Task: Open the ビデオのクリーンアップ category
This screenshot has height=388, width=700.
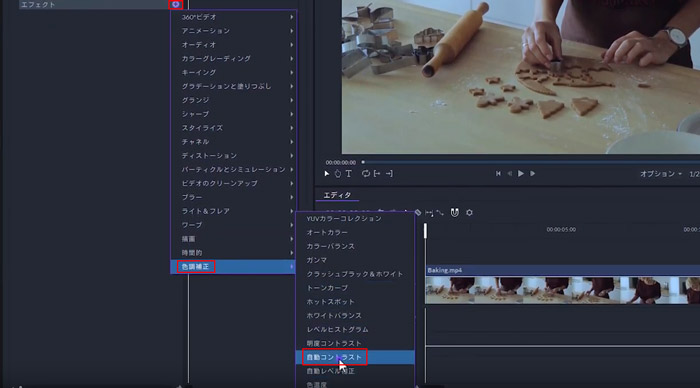Action: [233, 183]
